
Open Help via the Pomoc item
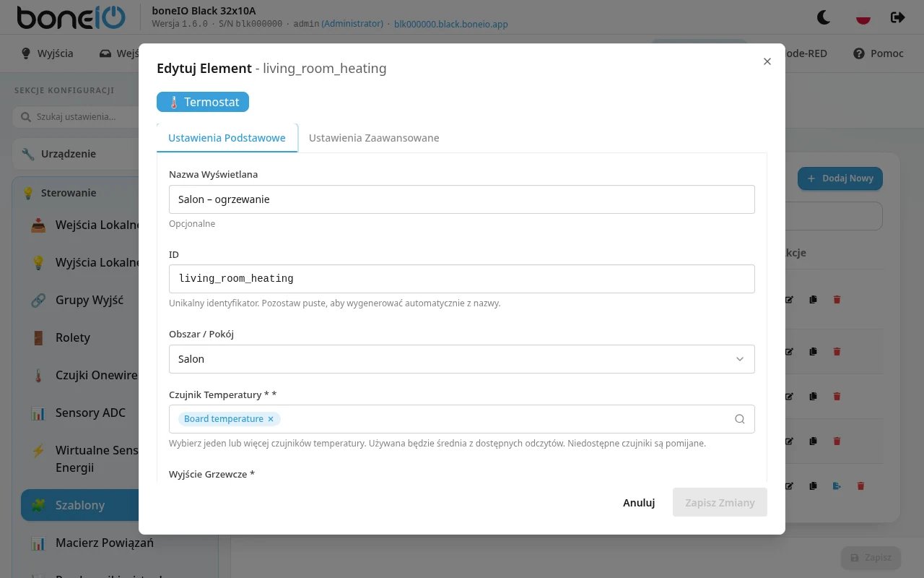[879, 53]
